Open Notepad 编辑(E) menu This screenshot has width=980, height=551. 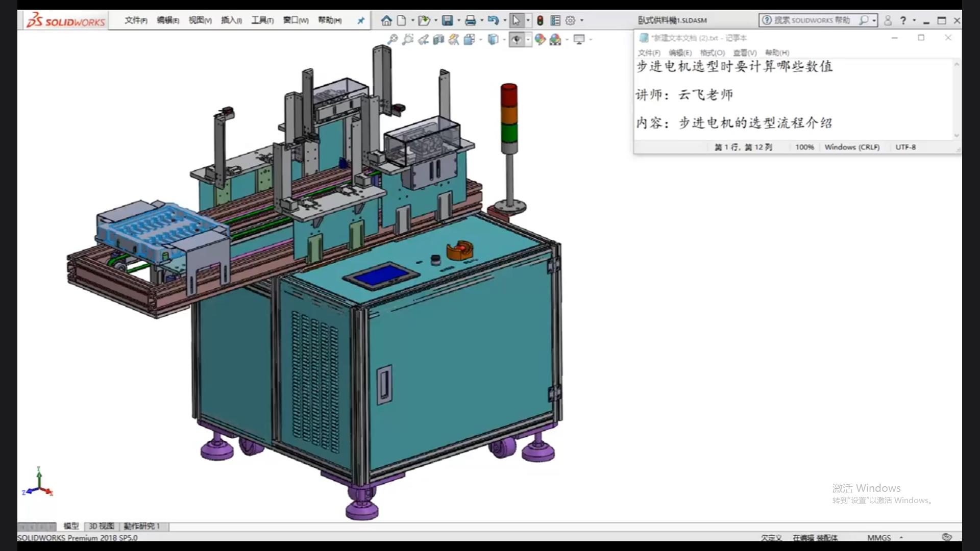point(680,53)
